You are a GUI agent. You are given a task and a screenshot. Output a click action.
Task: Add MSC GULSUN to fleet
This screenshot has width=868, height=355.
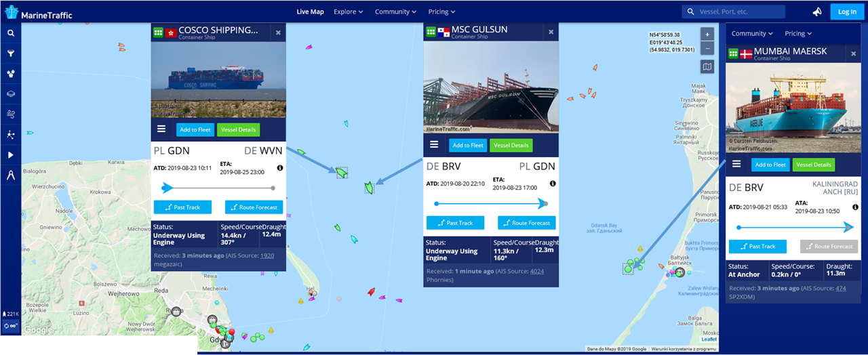click(468, 145)
